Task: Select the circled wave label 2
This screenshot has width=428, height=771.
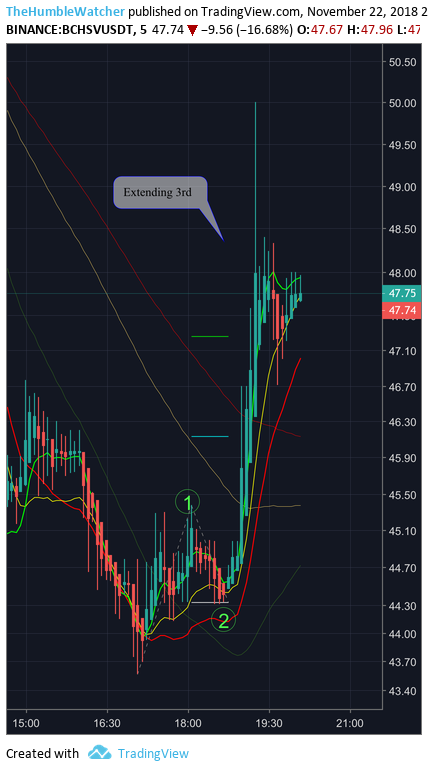Action: pyautogui.click(x=223, y=621)
